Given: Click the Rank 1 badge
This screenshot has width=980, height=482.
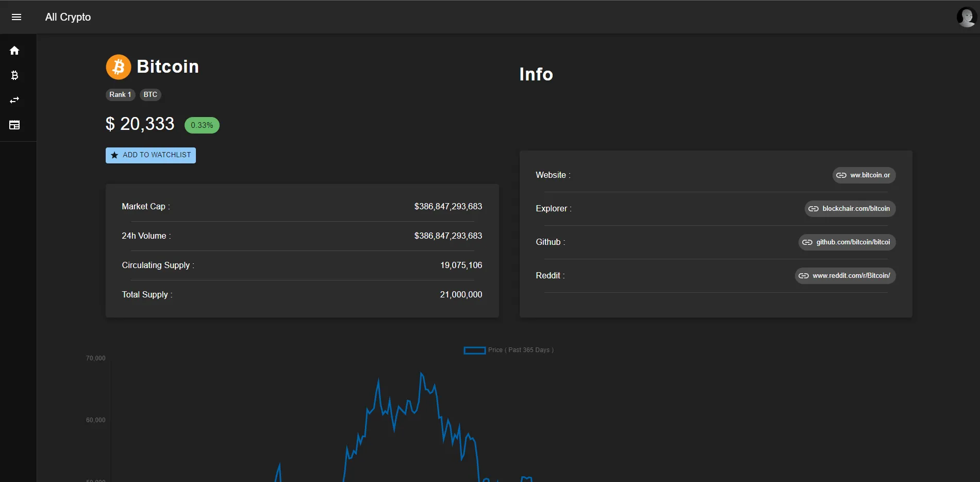Looking at the screenshot, I should [120, 95].
